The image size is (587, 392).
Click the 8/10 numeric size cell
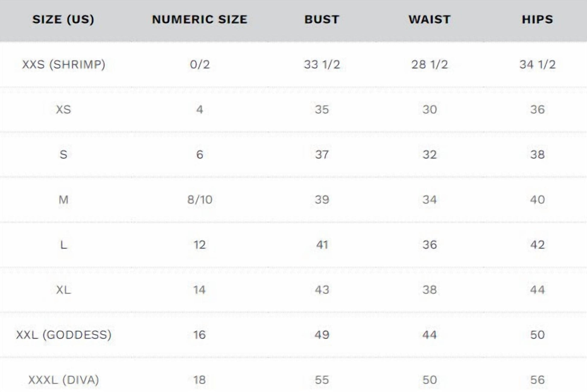[x=199, y=200]
